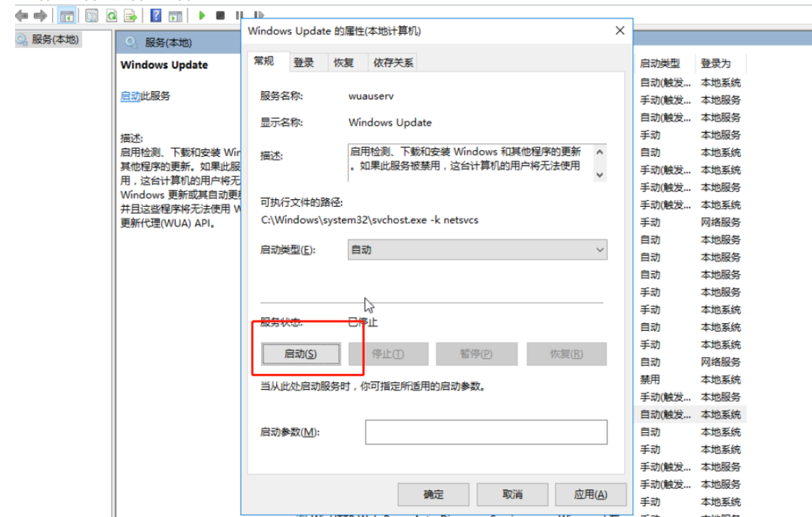Image resolution: width=812 pixels, height=517 pixels.
Task: Open the 依存关系 tab
Action: 393,62
